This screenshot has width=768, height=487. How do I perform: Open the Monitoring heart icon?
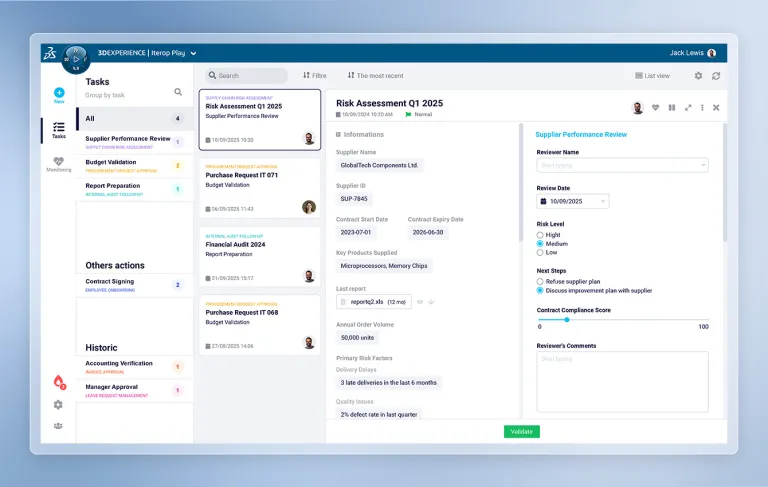[59, 161]
